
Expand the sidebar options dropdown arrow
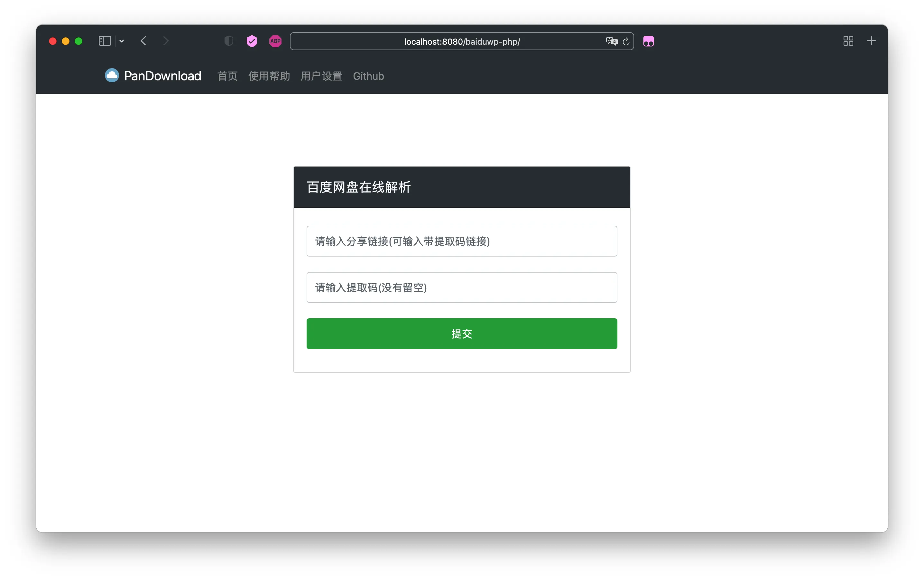pos(122,41)
